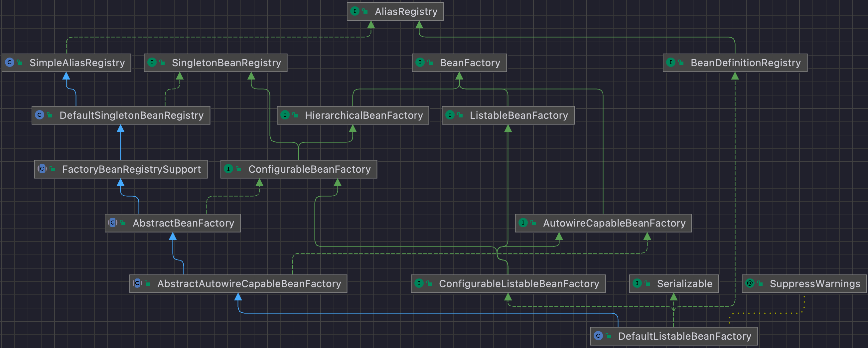Click the visibility lock icon on ConfigurableBeanFactory
Image resolution: width=868 pixels, height=348 pixels.
tap(239, 169)
